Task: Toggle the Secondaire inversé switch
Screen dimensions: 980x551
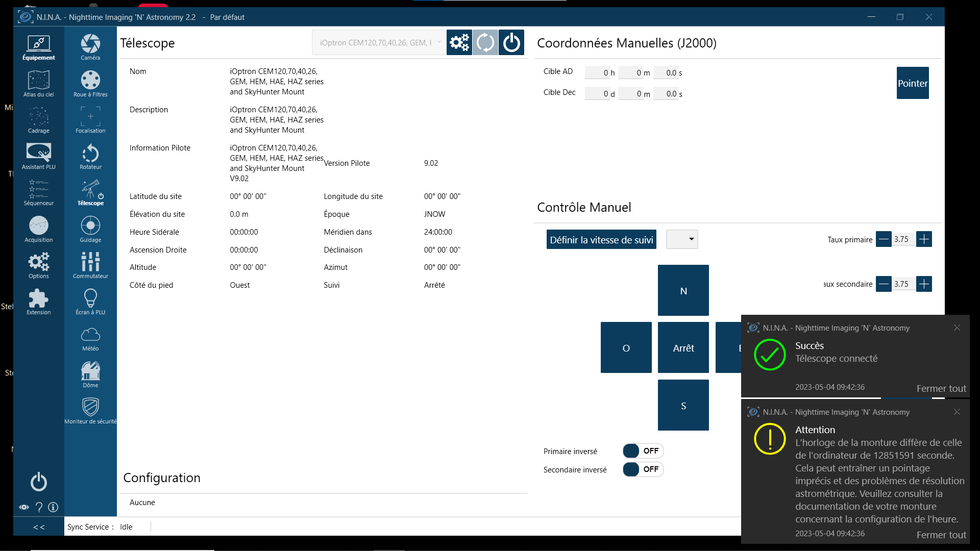Action: point(643,469)
